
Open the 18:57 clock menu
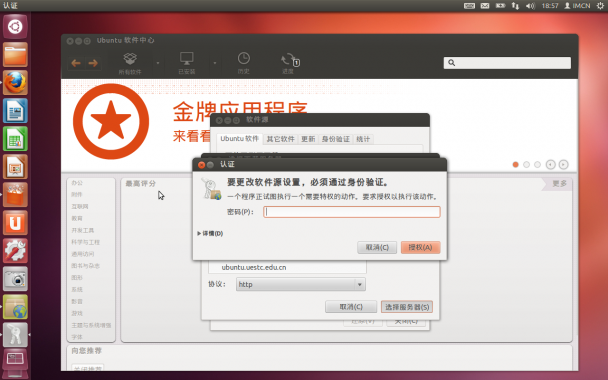550,6
